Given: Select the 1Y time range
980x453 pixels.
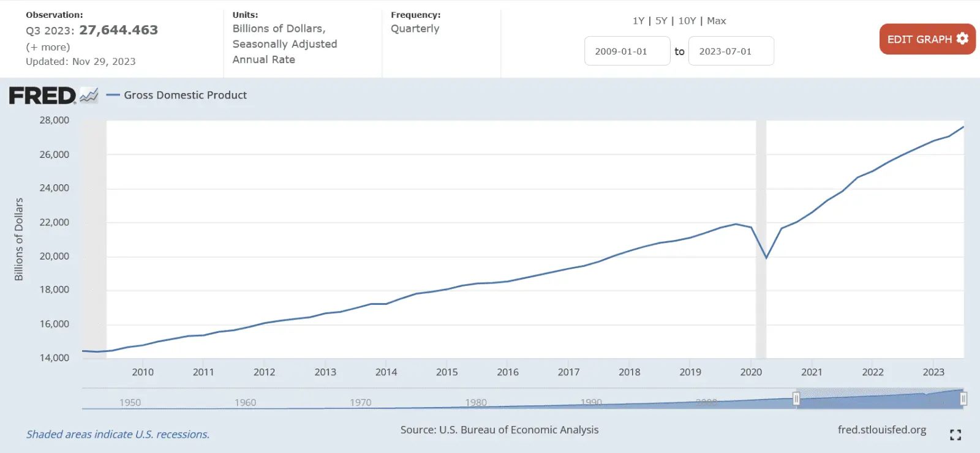Looking at the screenshot, I should point(638,21).
